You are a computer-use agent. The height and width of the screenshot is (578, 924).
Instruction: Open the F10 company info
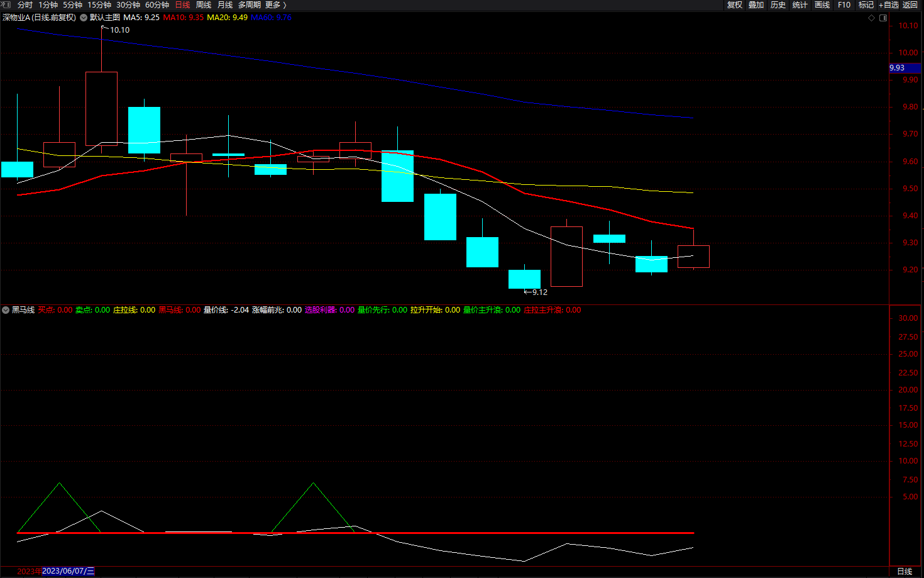pos(844,5)
